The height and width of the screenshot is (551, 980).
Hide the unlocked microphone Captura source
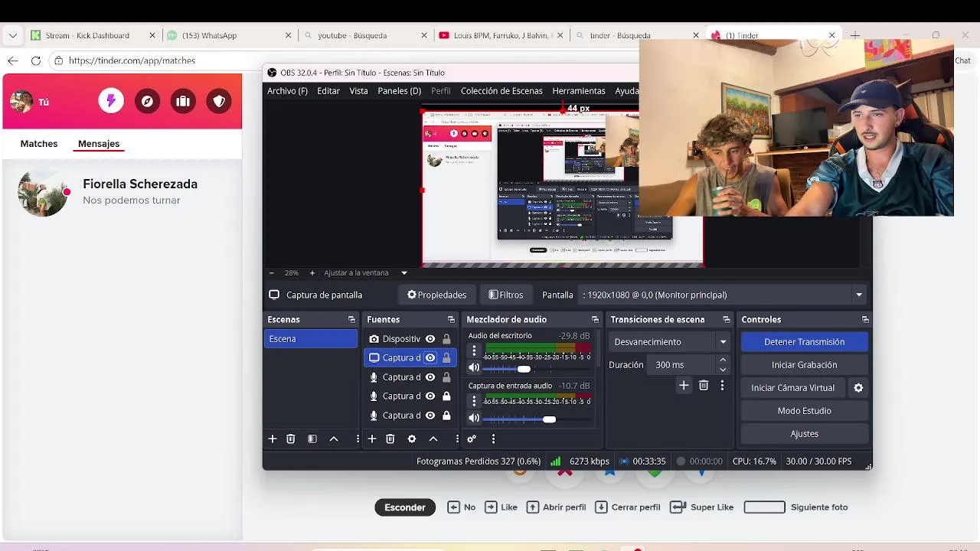click(x=430, y=377)
